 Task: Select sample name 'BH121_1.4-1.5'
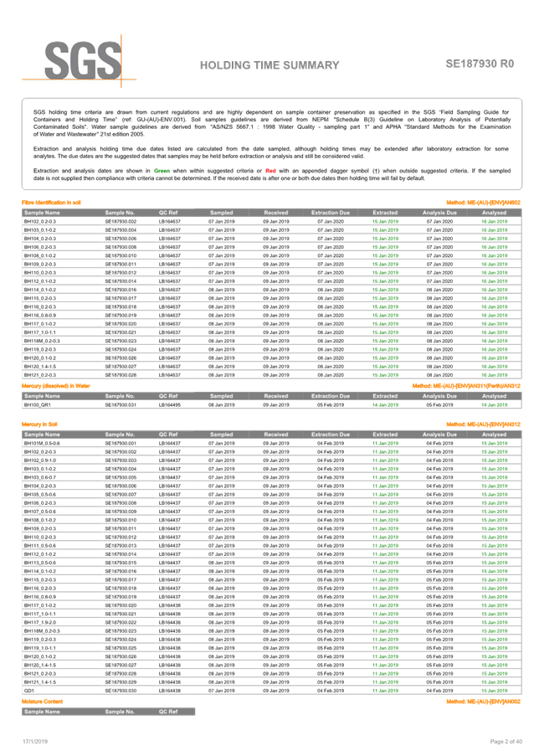point(40,682)
